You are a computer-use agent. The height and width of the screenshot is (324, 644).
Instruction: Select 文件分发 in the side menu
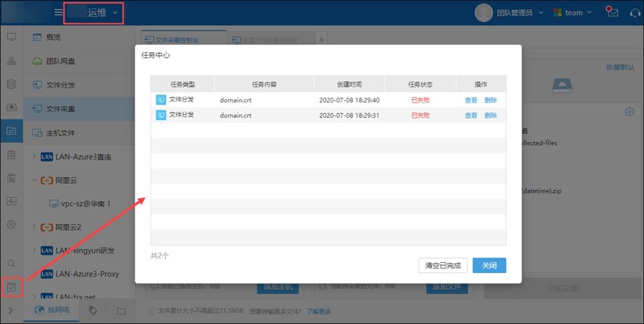pos(60,85)
